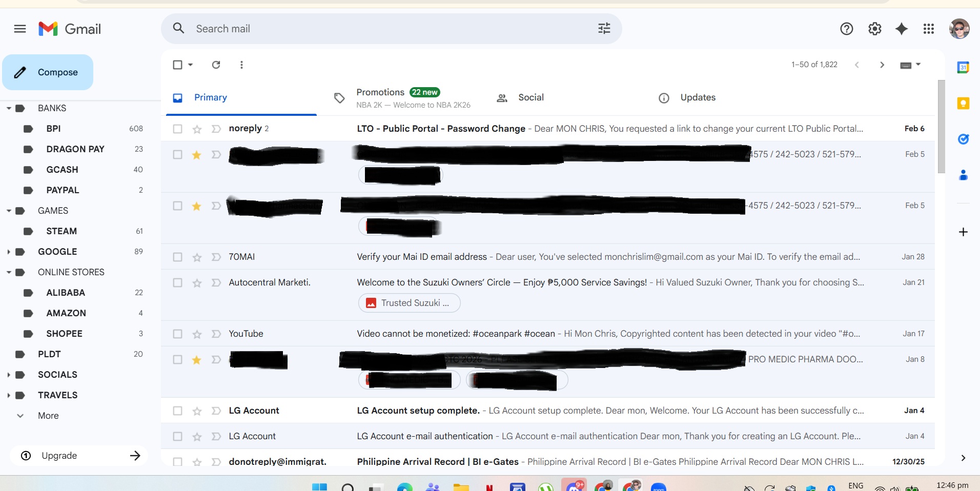Show search options filter icon
980x491 pixels.
point(604,29)
